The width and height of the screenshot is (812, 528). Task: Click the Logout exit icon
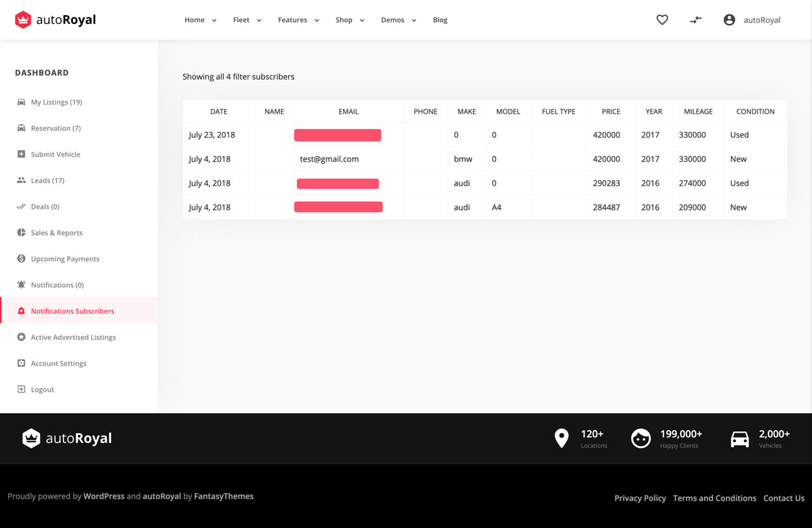[21, 389]
